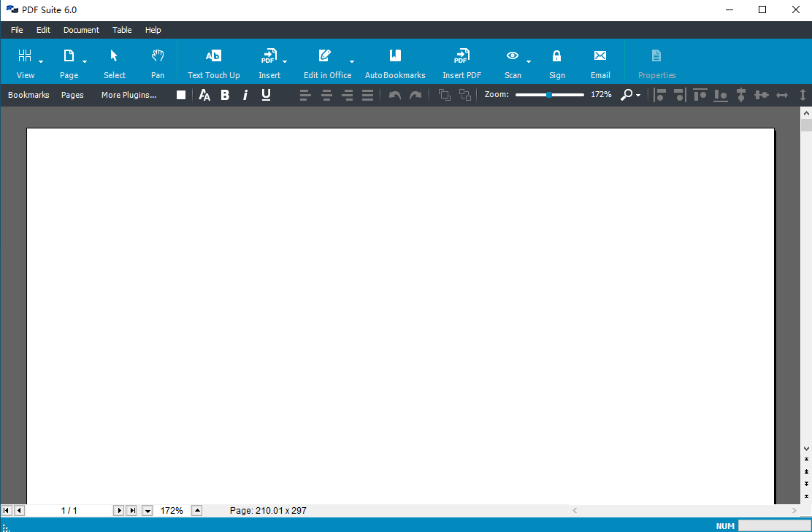Viewport: 812px width, 532px height.
Task: Expand the View dropdown arrow
Action: (x=41, y=61)
